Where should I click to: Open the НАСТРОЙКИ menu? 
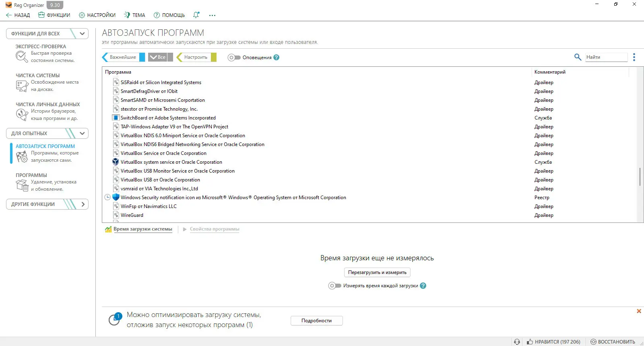pyautogui.click(x=97, y=15)
